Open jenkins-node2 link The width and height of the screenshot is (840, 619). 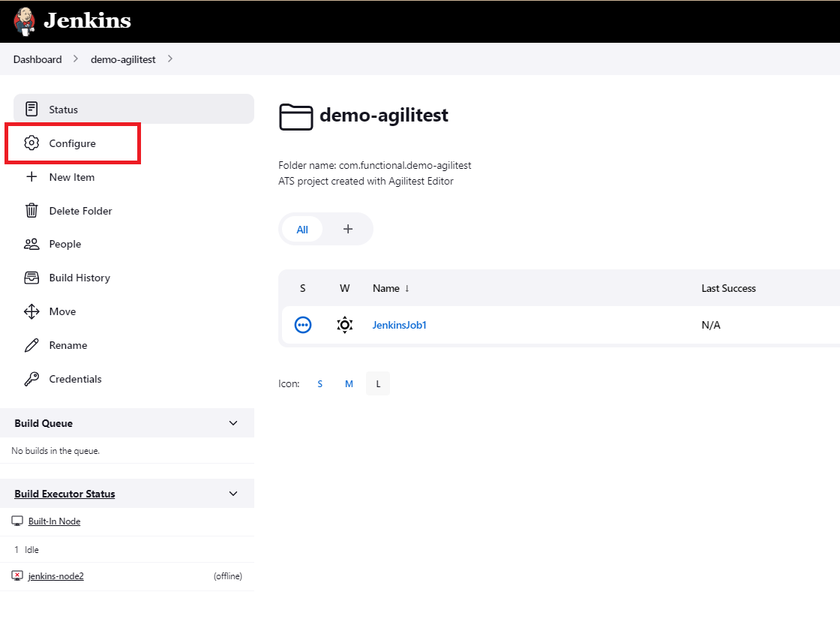(x=55, y=577)
